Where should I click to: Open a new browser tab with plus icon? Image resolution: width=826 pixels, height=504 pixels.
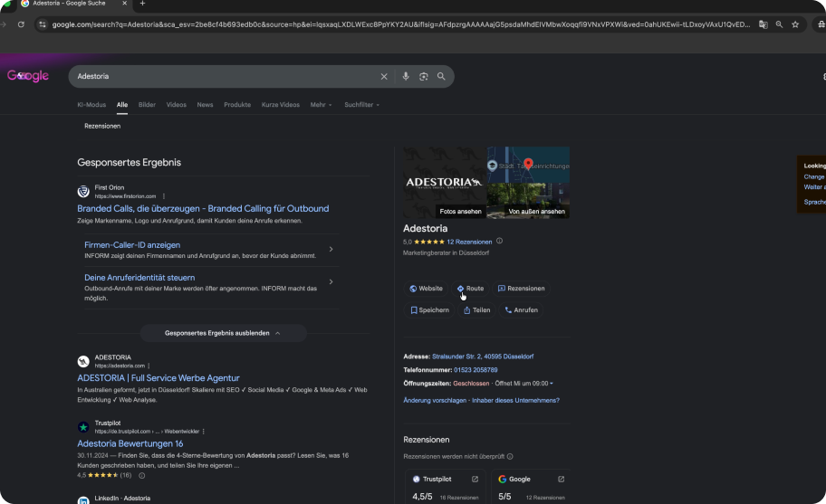(x=142, y=3)
